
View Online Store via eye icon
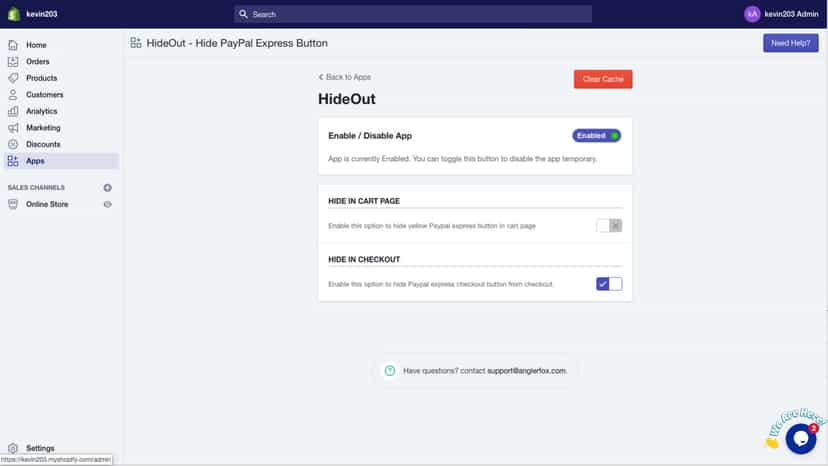point(108,204)
